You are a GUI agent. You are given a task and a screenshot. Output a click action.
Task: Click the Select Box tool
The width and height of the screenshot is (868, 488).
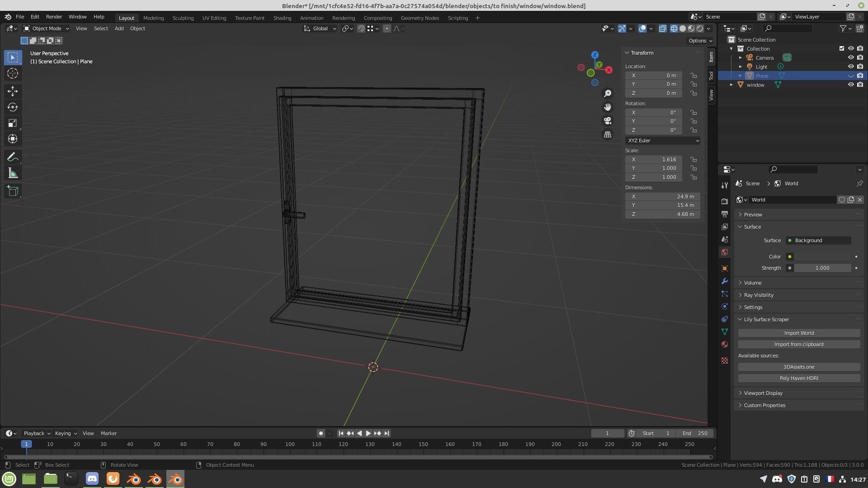[x=13, y=57]
